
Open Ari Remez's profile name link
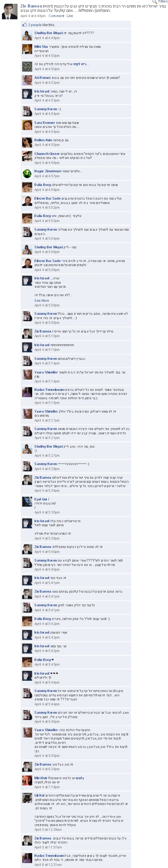(43, 78)
